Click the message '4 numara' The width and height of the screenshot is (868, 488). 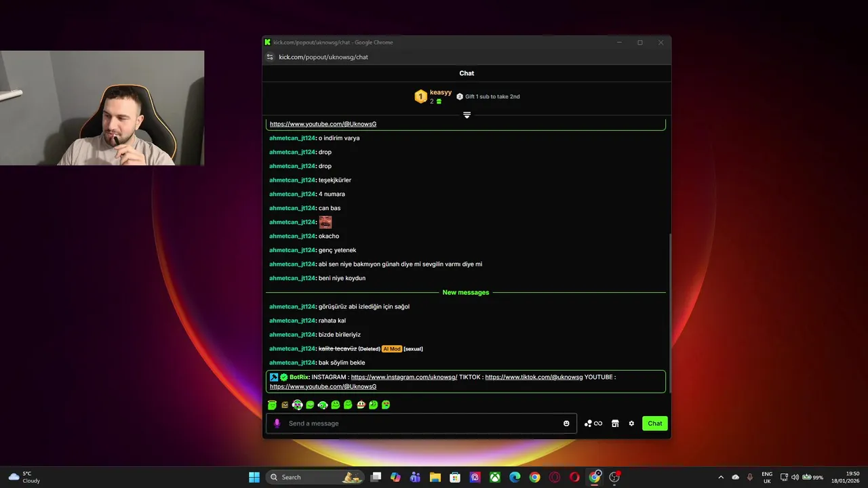click(x=332, y=194)
